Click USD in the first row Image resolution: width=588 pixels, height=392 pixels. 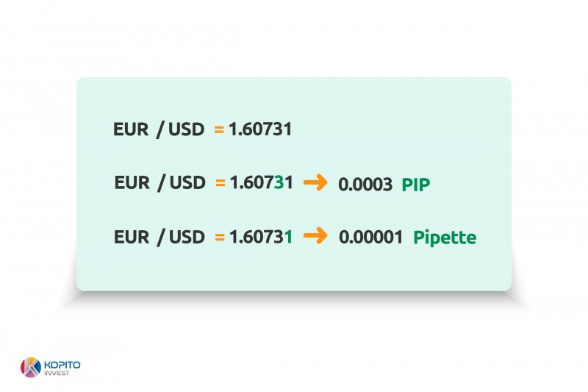pyautogui.click(x=187, y=129)
